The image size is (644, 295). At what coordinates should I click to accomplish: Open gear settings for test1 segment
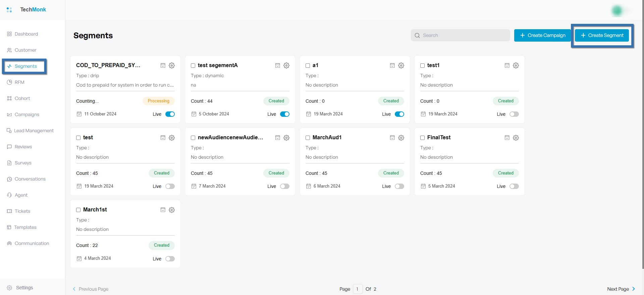[x=516, y=65]
